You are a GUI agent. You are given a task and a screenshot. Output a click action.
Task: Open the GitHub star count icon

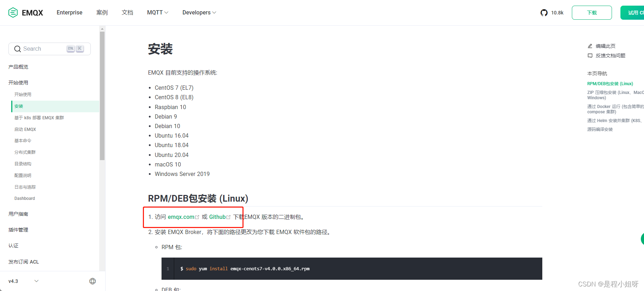[544, 13]
